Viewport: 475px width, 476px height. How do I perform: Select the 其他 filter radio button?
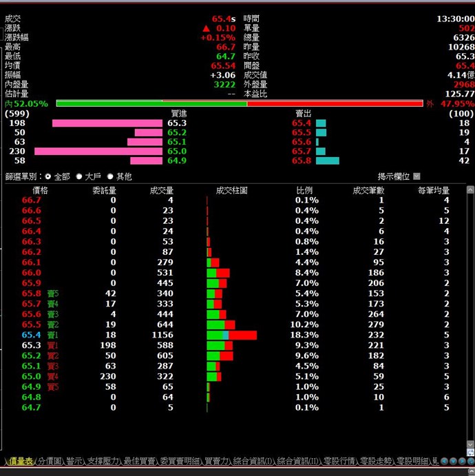[110, 176]
